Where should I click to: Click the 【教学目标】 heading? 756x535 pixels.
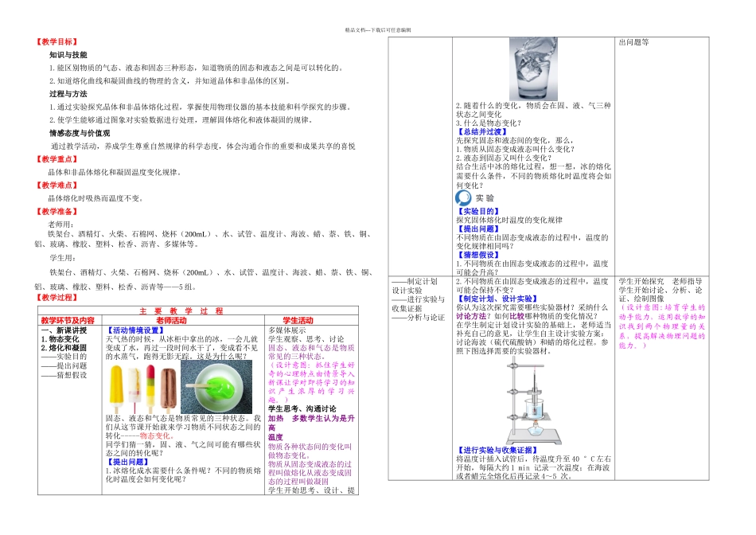pos(57,42)
